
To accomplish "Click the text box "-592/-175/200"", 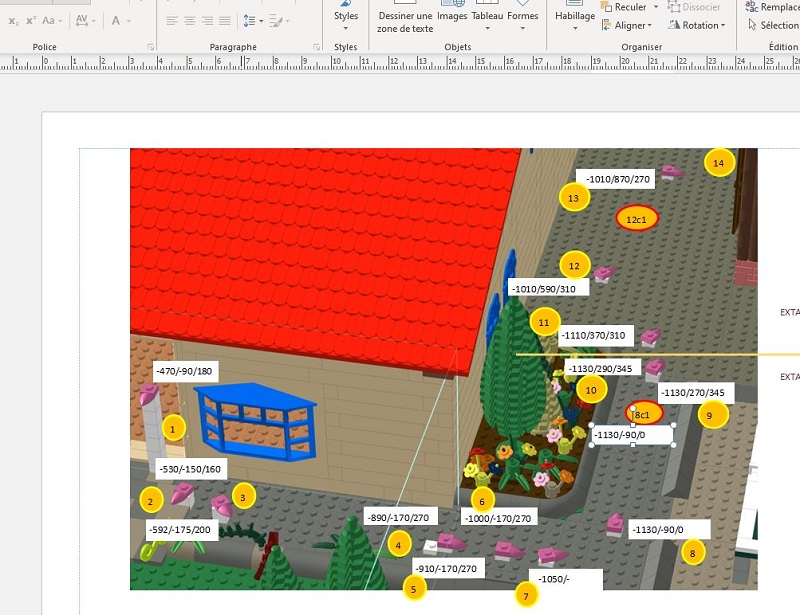I will pos(181,530).
